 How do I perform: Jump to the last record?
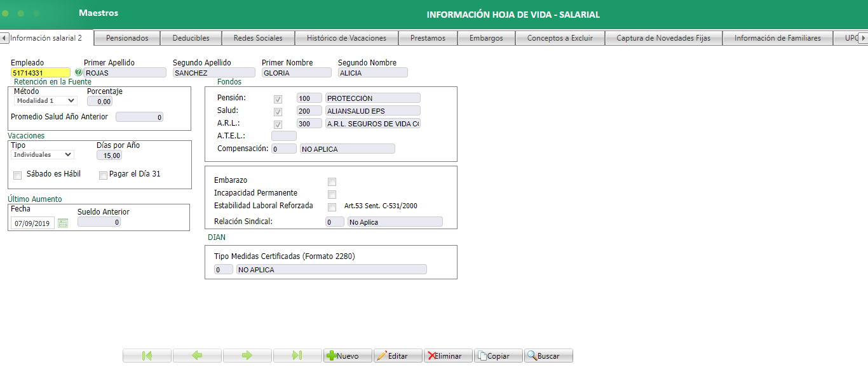(297, 356)
